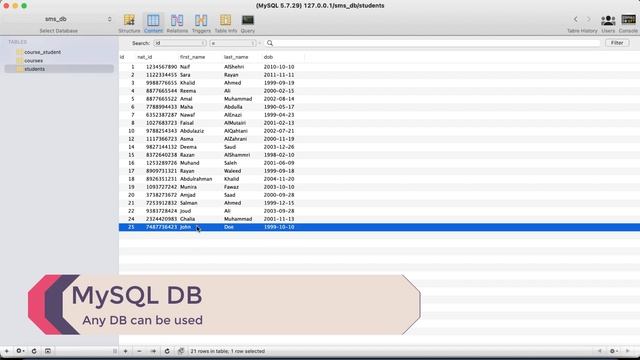Select the courses table

[x=33, y=60]
